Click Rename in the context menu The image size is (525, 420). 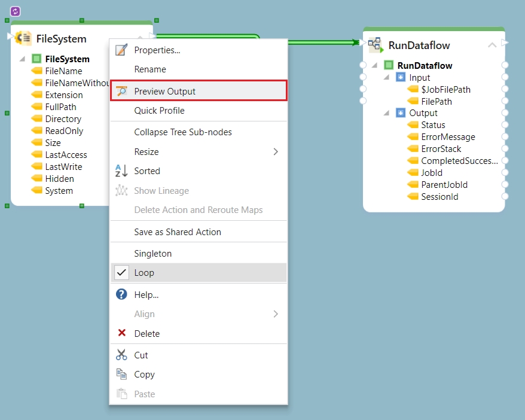point(150,69)
